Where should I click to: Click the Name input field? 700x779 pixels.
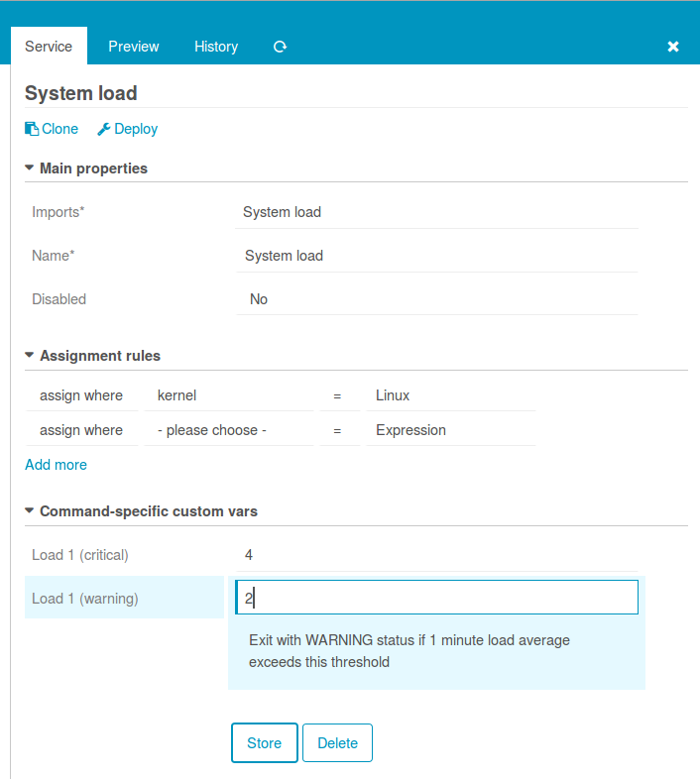[x=436, y=256]
